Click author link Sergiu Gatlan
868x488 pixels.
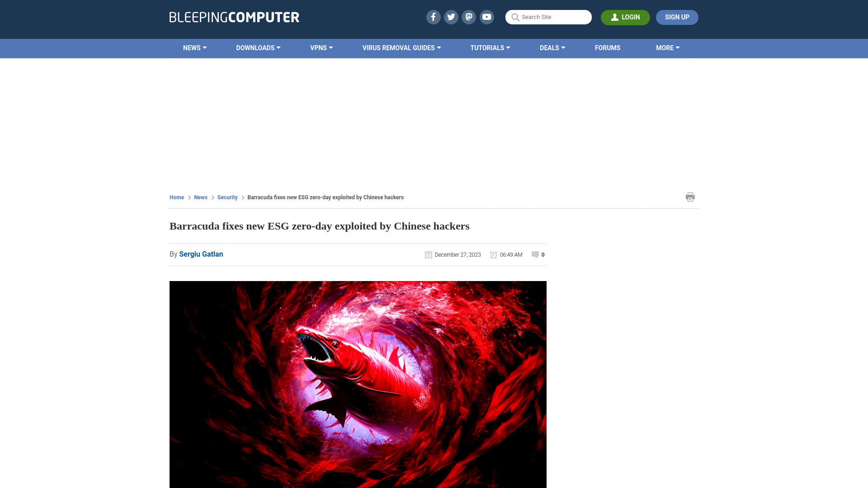coord(201,254)
